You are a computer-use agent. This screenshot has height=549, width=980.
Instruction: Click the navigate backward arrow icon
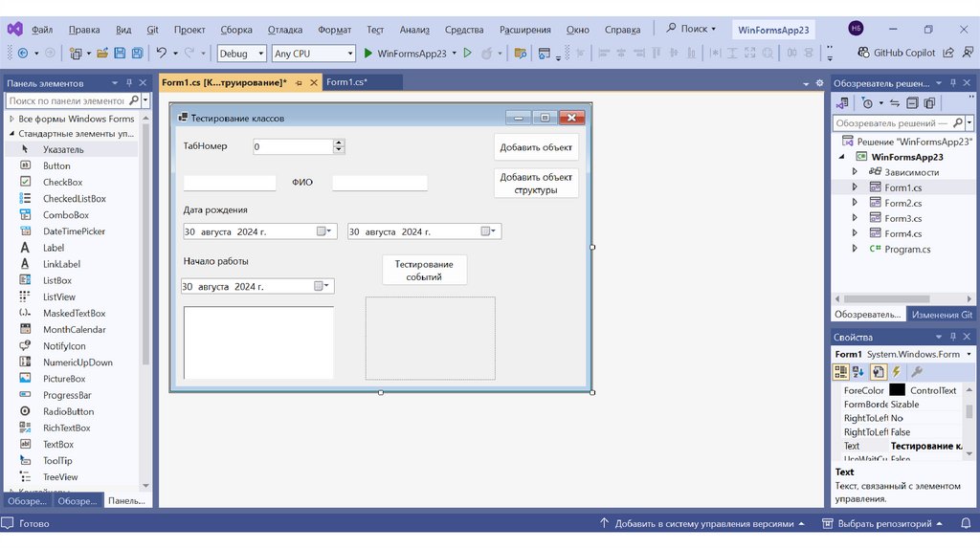pyautogui.click(x=23, y=54)
